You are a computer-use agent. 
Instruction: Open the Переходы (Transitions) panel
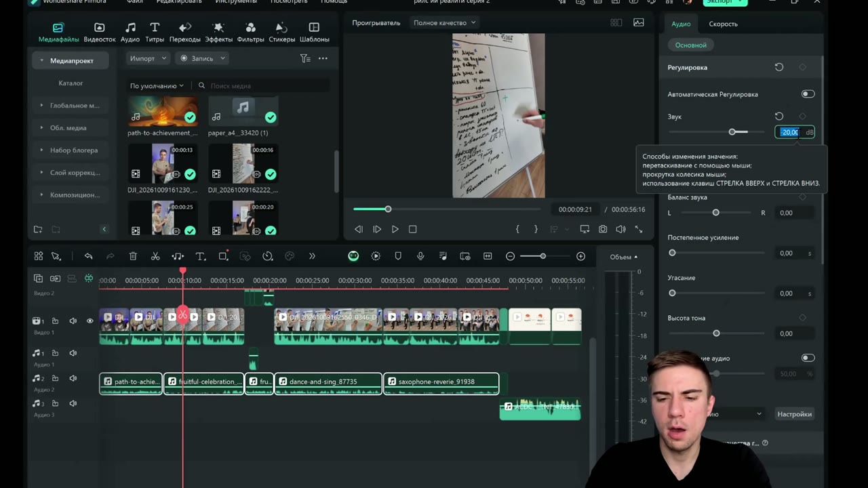(x=185, y=32)
